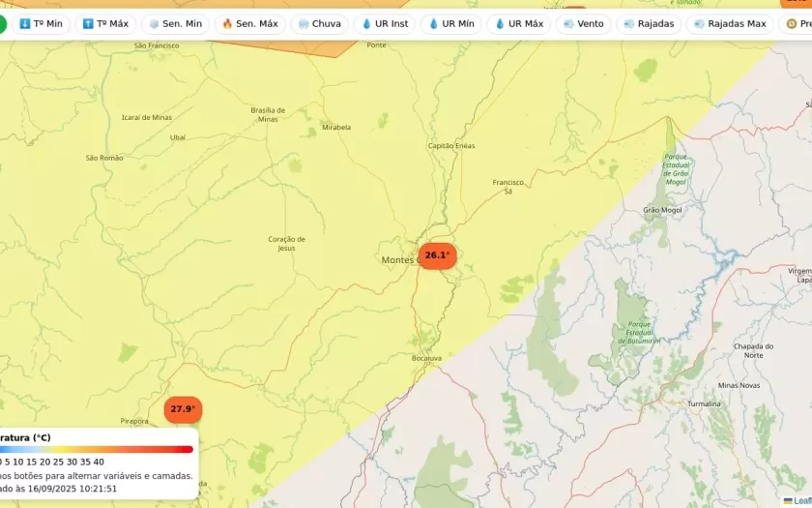Image resolution: width=812 pixels, height=508 pixels.
Task: Click the Bocaiuva town label on map
Action: coord(426,358)
